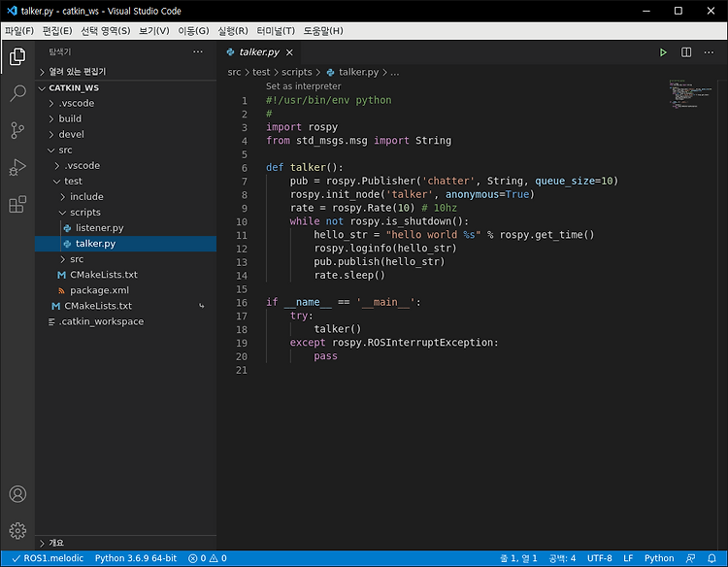Click line and column indicator in status bar
The width and height of the screenshot is (728, 567).
click(x=518, y=558)
